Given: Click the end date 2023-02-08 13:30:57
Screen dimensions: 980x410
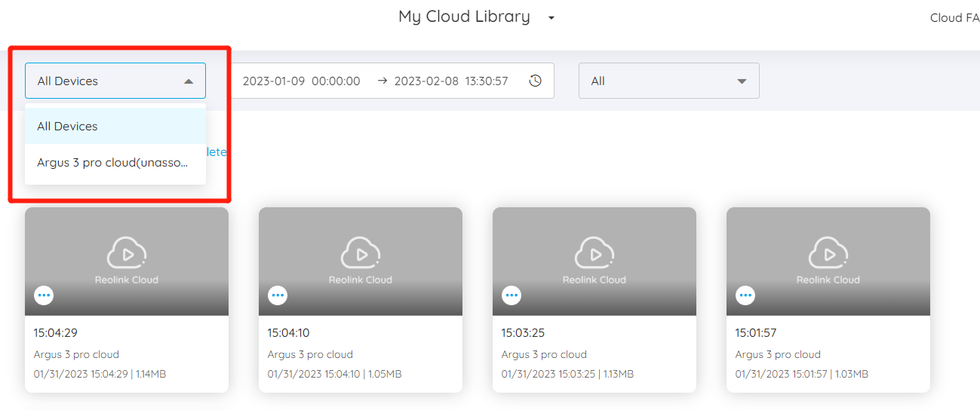Looking at the screenshot, I should 451,81.
